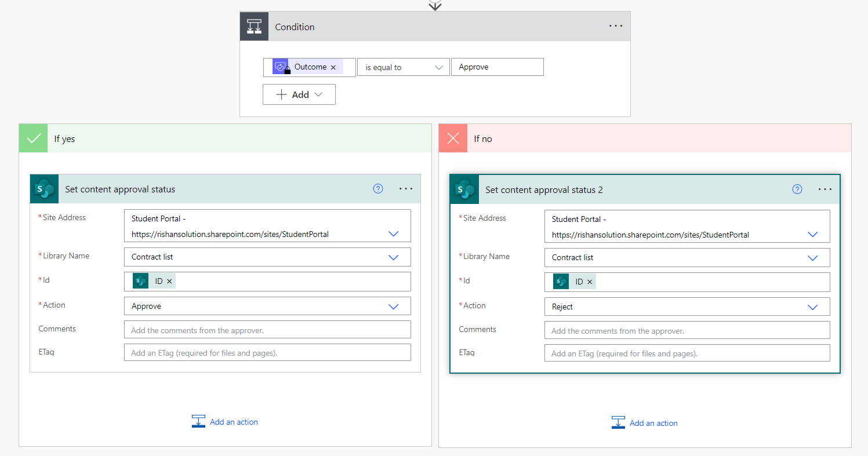The image size is (868, 456).
Task: Expand Action dropdown showing Reject
Action: pyautogui.click(x=812, y=307)
